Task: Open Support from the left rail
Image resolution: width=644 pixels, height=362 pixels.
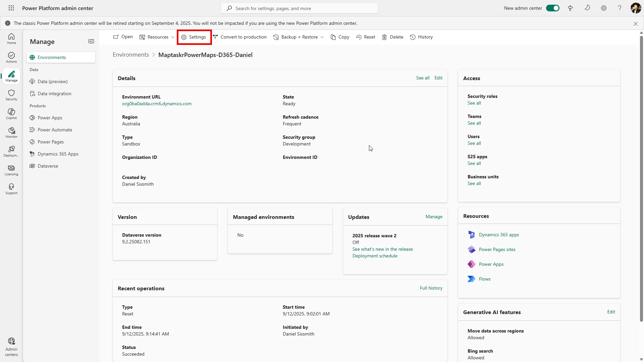Action: point(11,189)
